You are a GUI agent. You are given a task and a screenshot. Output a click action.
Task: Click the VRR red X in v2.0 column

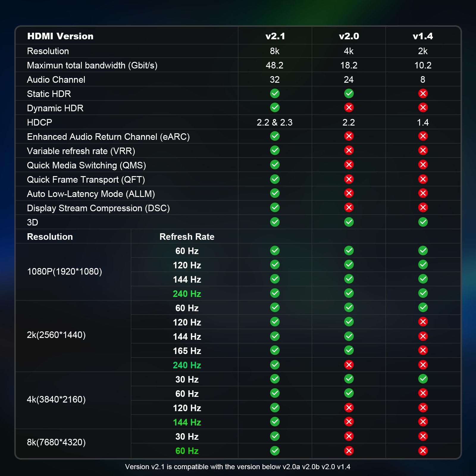click(349, 151)
